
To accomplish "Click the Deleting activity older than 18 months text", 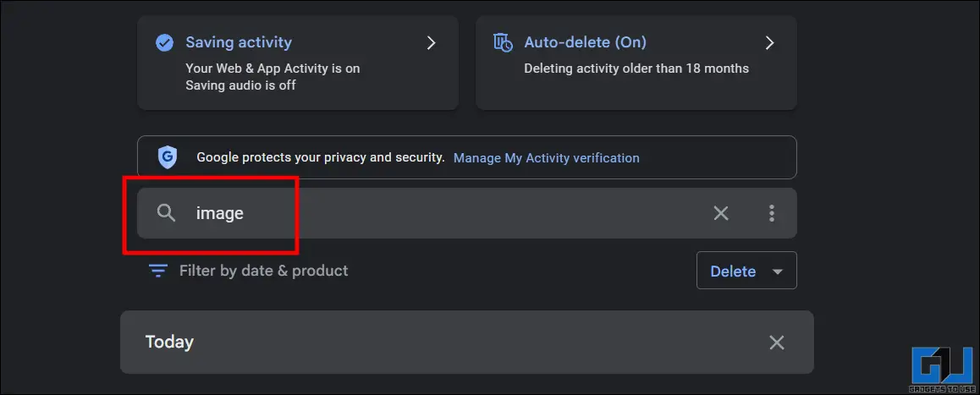I will coord(636,69).
